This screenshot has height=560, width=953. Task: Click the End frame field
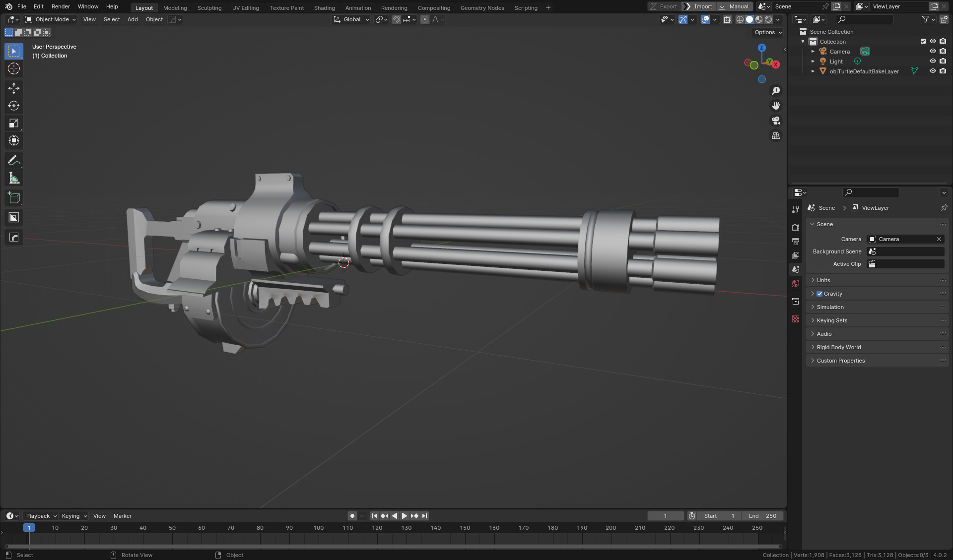click(762, 516)
